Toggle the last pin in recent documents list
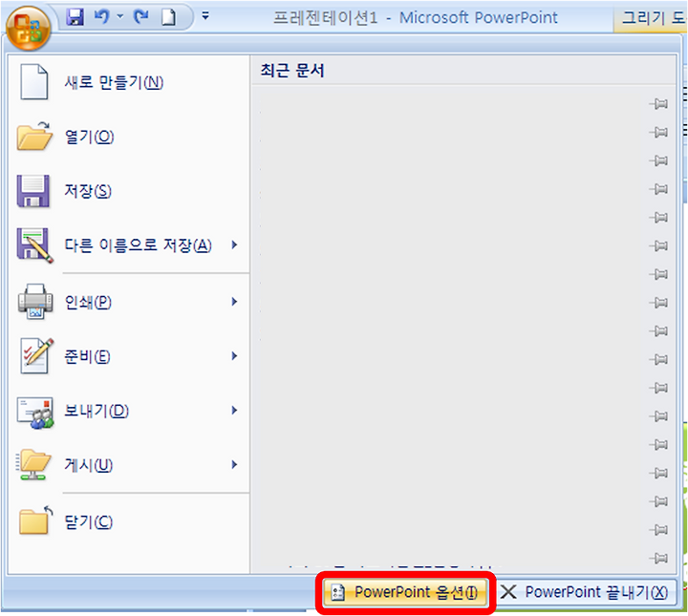Screen dimensions: 688x616 click(658, 558)
